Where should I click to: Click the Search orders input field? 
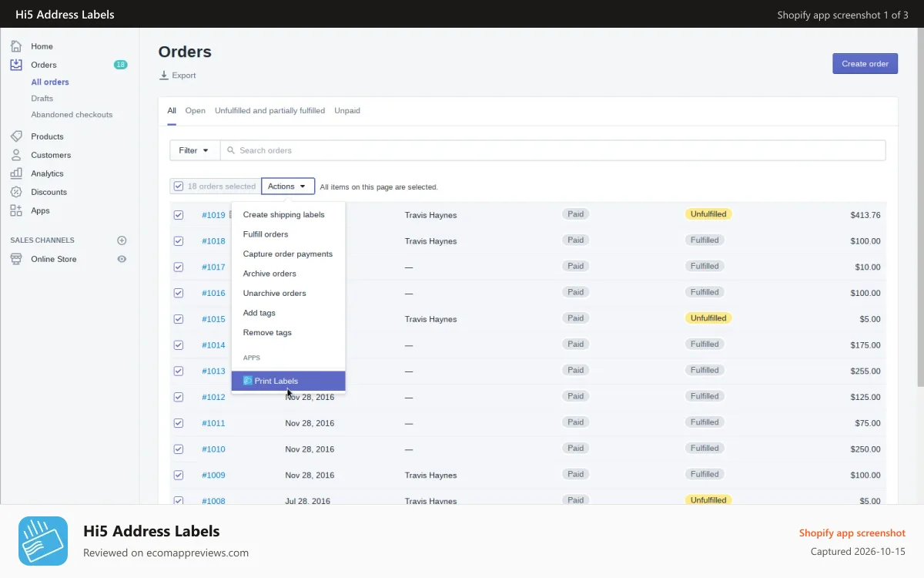(553, 150)
